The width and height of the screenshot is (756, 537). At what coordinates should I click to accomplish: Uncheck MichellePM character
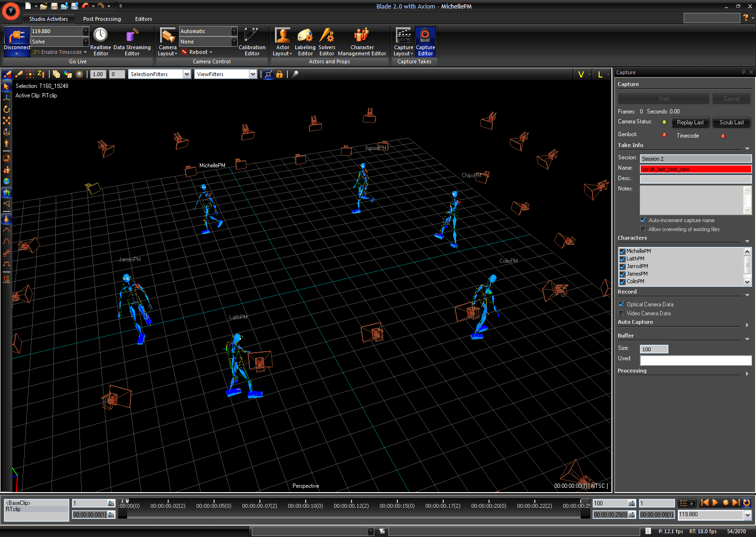point(623,251)
